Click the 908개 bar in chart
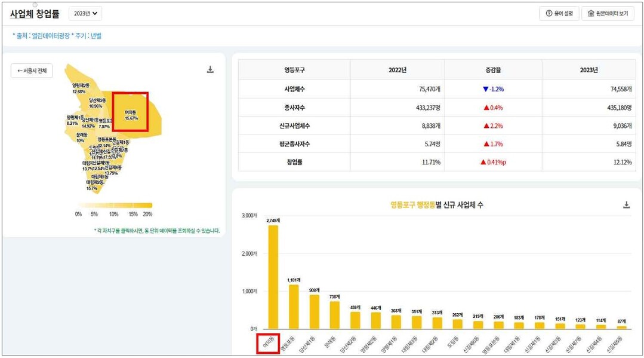This screenshot has height=358, width=644. click(x=315, y=311)
